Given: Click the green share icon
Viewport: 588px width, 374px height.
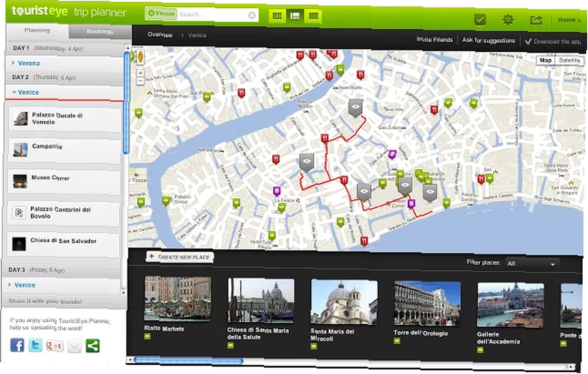Looking at the screenshot, I should pos(93,346).
